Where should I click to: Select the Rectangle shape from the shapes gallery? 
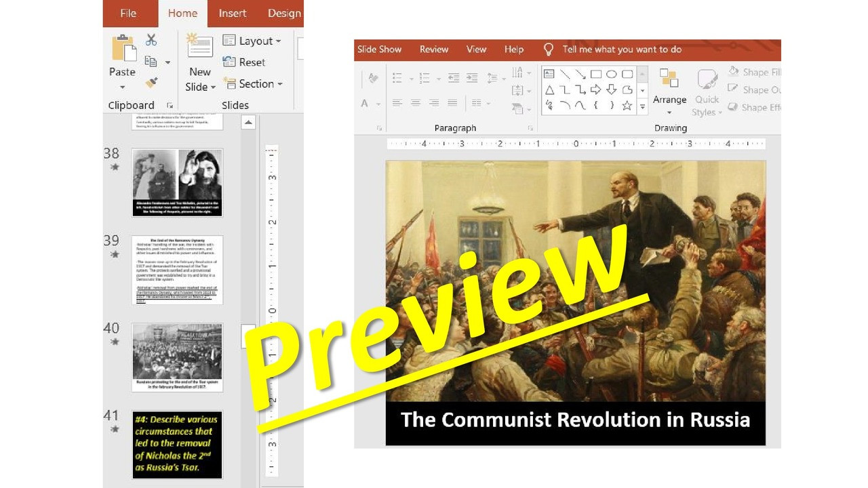596,74
